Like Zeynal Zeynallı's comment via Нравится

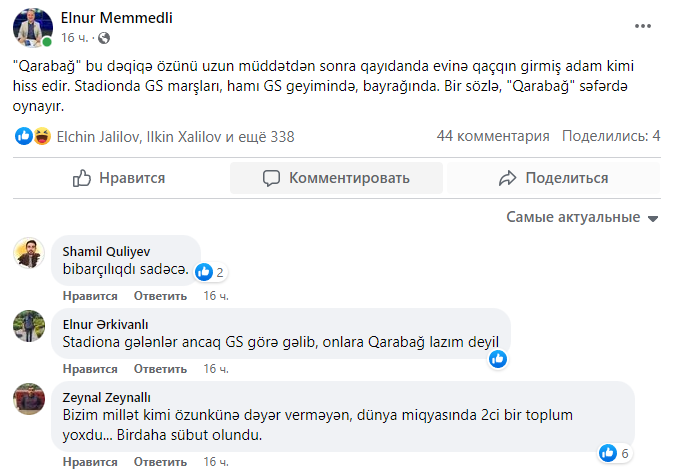(90, 464)
